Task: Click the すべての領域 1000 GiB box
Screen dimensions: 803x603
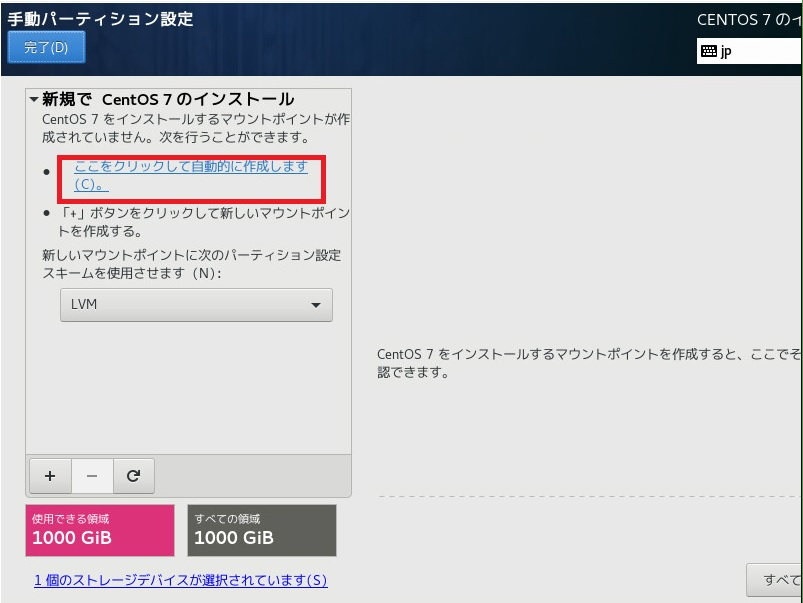Action: pyautogui.click(x=262, y=530)
